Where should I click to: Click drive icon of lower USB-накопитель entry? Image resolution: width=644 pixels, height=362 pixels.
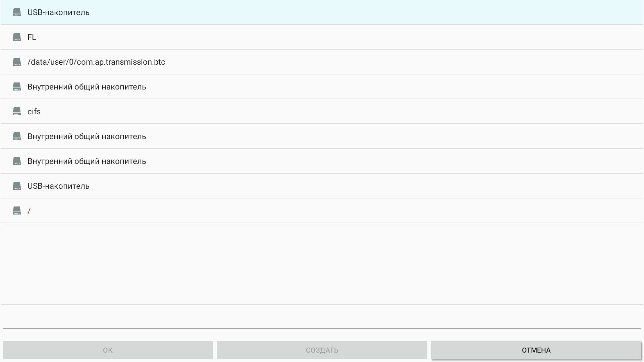16,186
